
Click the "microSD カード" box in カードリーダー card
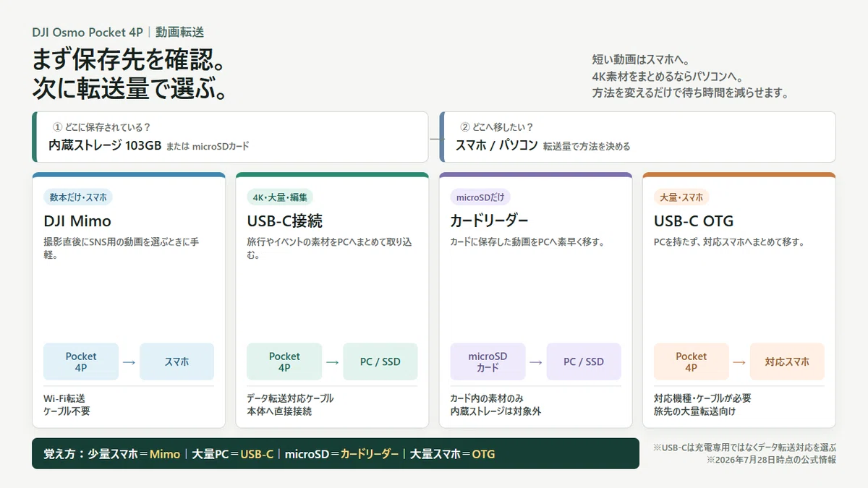[488, 361]
